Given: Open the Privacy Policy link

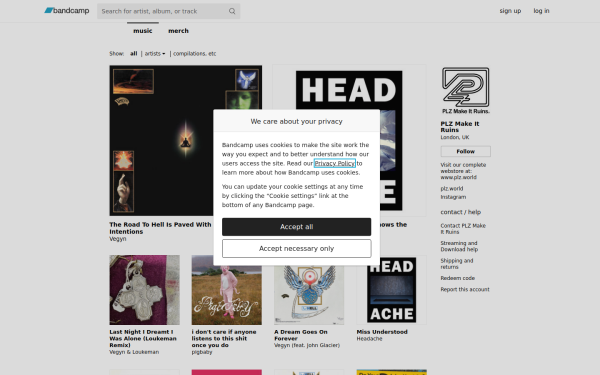Looking at the screenshot, I should pyautogui.click(x=334, y=163).
